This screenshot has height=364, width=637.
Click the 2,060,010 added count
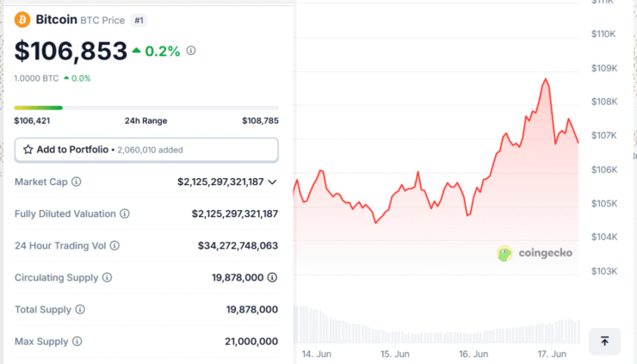(x=151, y=150)
